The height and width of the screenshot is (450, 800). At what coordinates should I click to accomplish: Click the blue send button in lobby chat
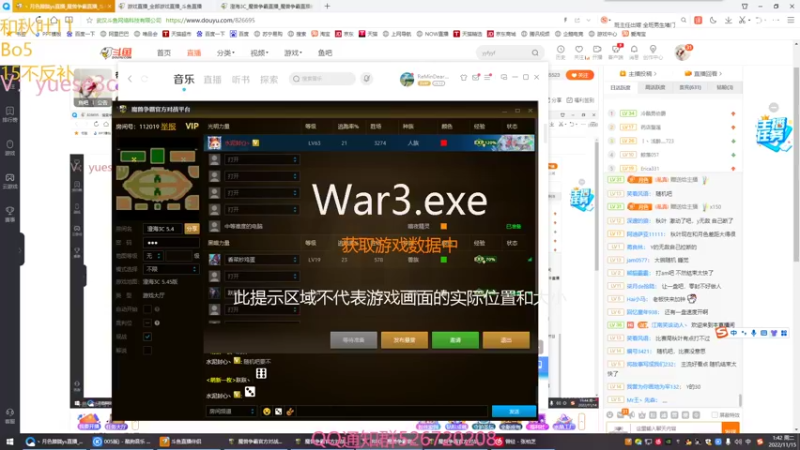coord(514,411)
